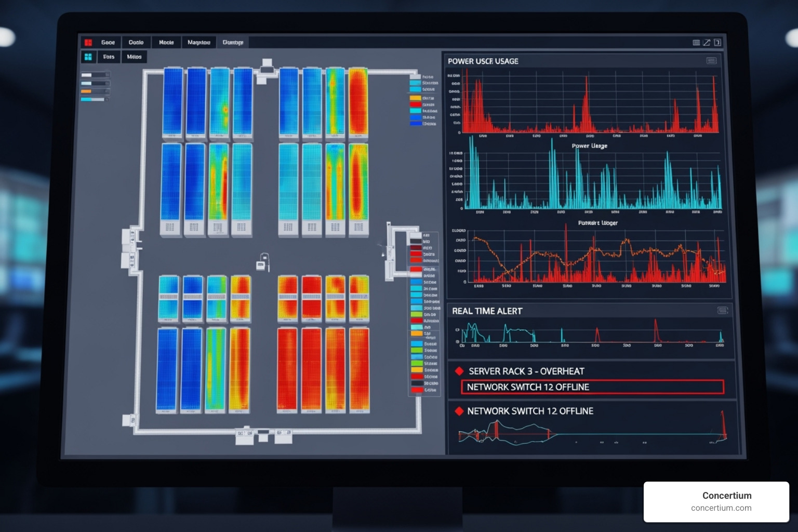
Task: Click the NETWORK SWITCH 12 OFFLINE alert button
Action: pos(592,387)
